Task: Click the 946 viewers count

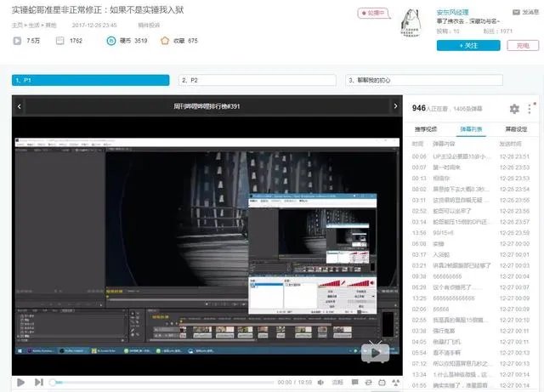Action: tap(419, 108)
